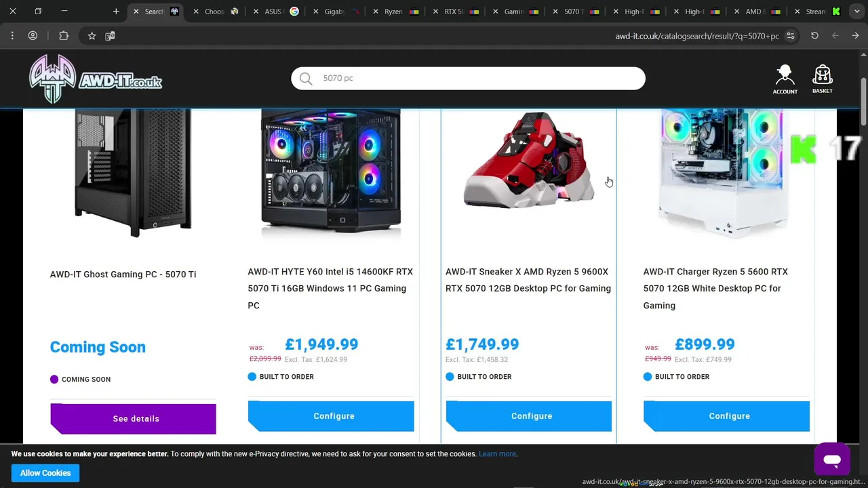Open the Account icon in the header
The width and height of the screenshot is (868, 488).
[785, 79]
